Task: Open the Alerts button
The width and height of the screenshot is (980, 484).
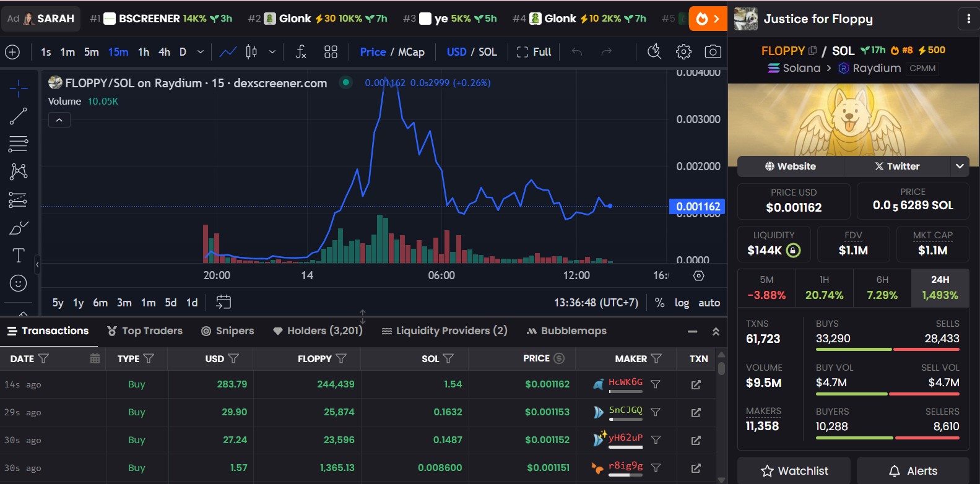Action: click(x=913, y=471)
